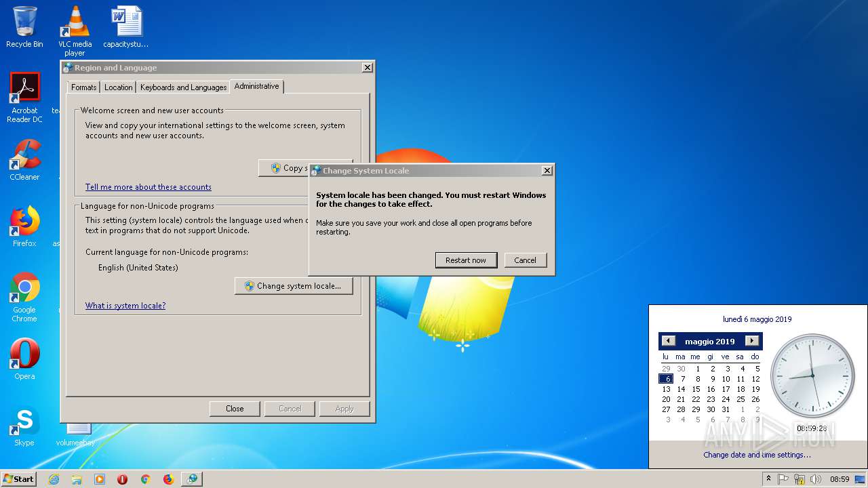The image size is (868, 488).
Task: Select day 31 in calendar
Action: [x=726, y=409]
